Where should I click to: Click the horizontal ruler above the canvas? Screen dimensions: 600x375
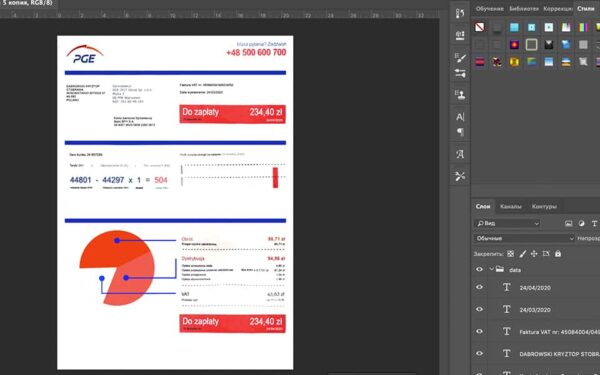pyautogui.click(x=219, y=15)
